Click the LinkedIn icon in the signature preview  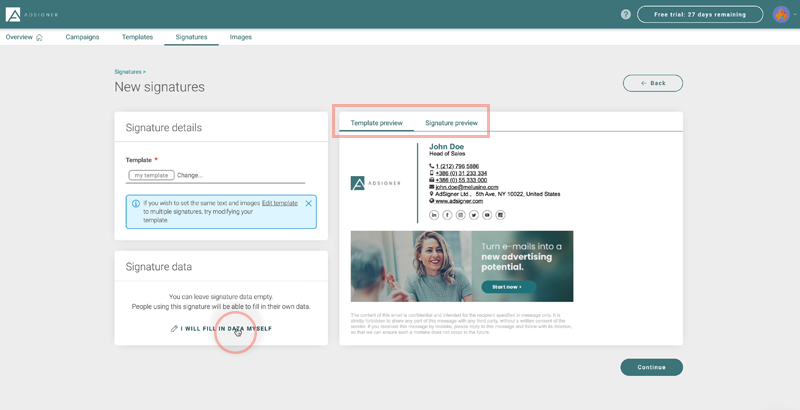[434, 215]
